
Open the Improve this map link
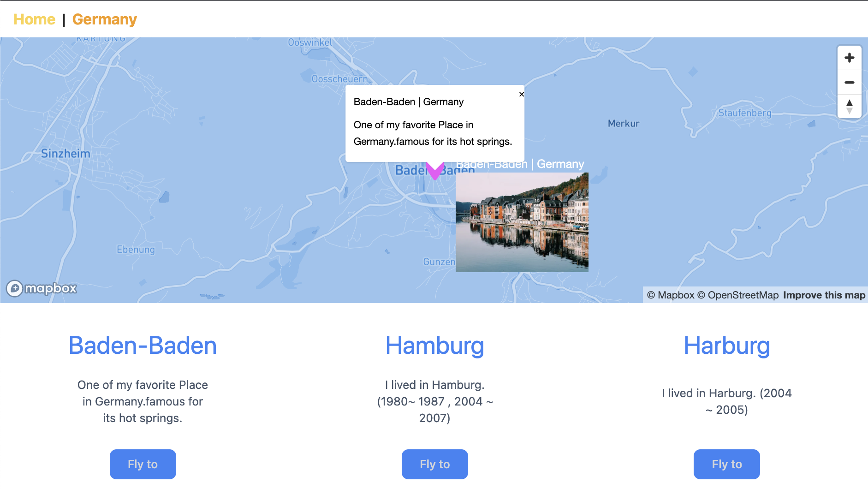click(824, 295)
